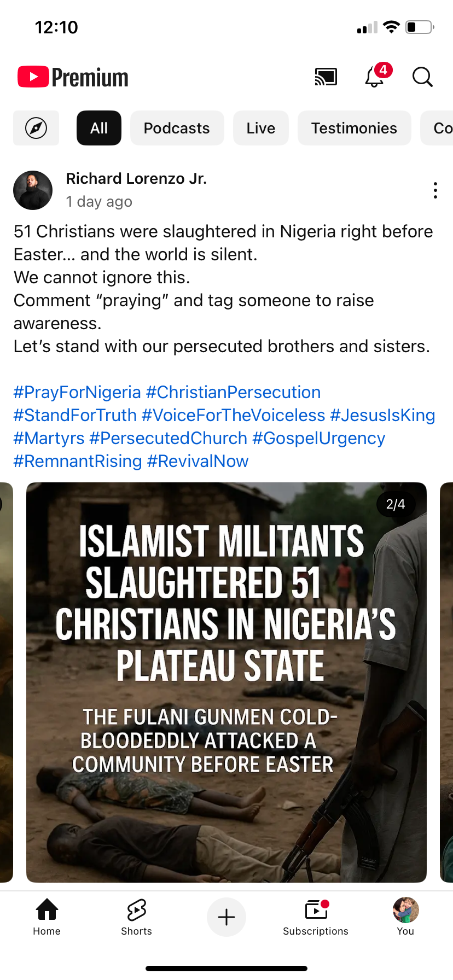The width and height of the screenshot is (453, 980).
Task: Select the Live filter chip
Action: tap(260, 128)
